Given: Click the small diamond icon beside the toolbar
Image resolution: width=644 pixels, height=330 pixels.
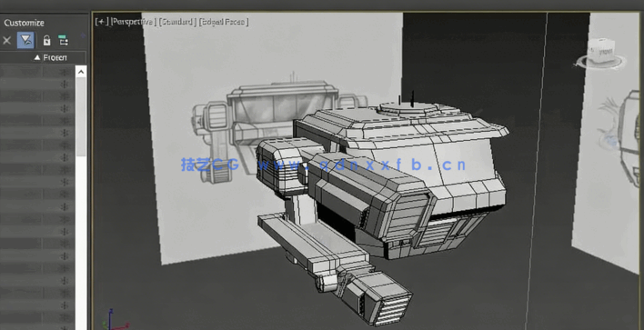Looking at the screenshot, I should click(84, 35).
